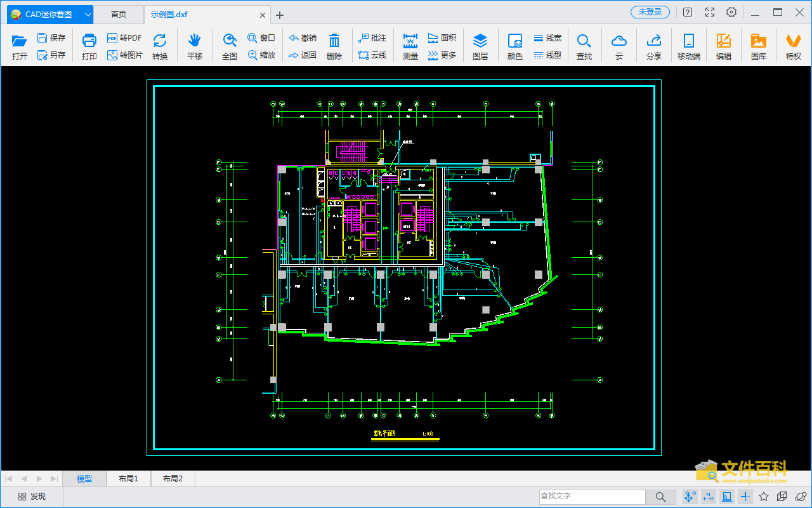Open settings gear in title bar
Screen dimensions: 812x508
point(731,12)
